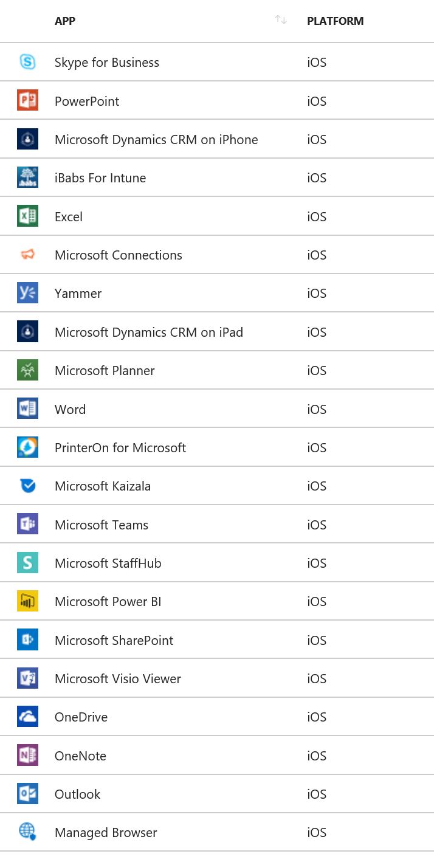The image size is (434, 868).
Task: Open Microsoft Dynamics CRM on iPhone entry
Action: (x=156, y=139)
